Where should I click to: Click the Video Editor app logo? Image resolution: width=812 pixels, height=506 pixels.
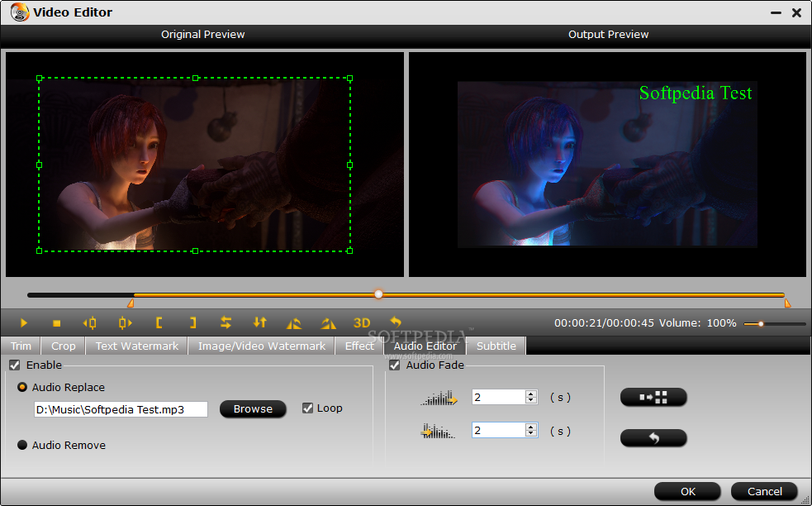tap(20, 12)
